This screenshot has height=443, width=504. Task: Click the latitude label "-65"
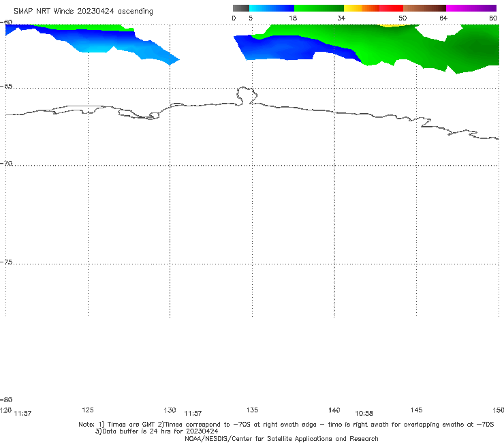(6, 87)
